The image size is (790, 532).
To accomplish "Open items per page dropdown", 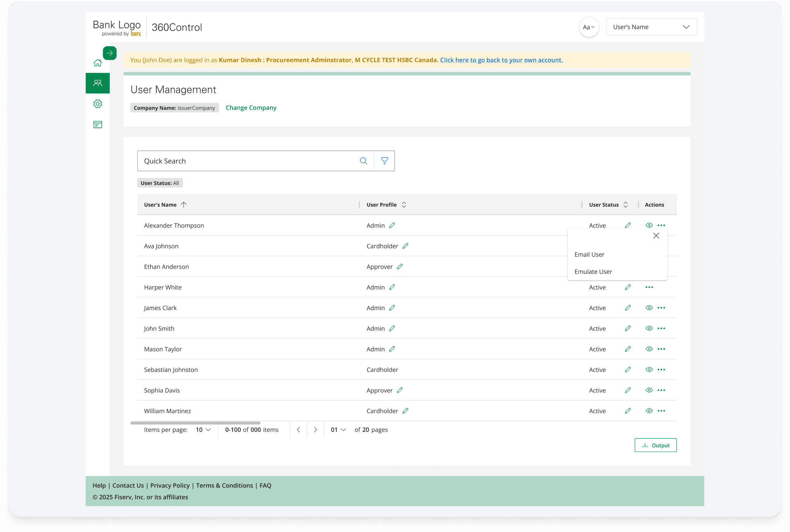I will point(203,430).
